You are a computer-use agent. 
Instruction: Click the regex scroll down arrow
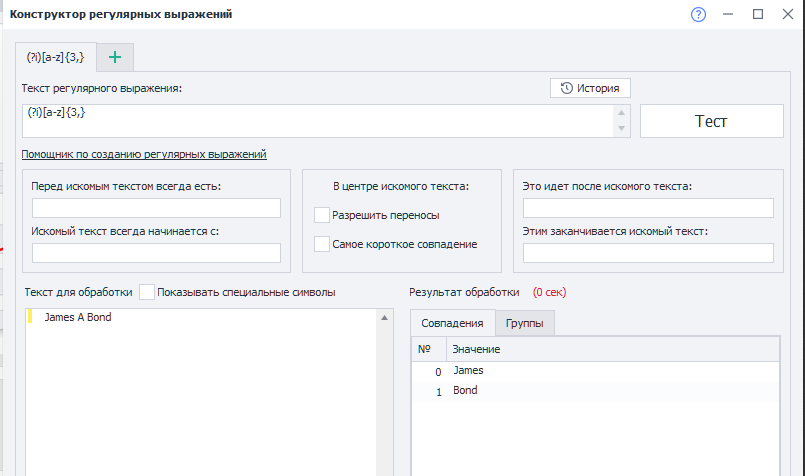click(621, 128)
